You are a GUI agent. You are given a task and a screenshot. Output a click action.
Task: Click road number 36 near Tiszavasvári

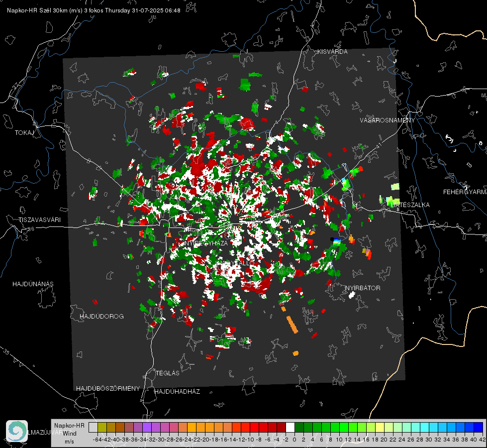tap(31, 229)
